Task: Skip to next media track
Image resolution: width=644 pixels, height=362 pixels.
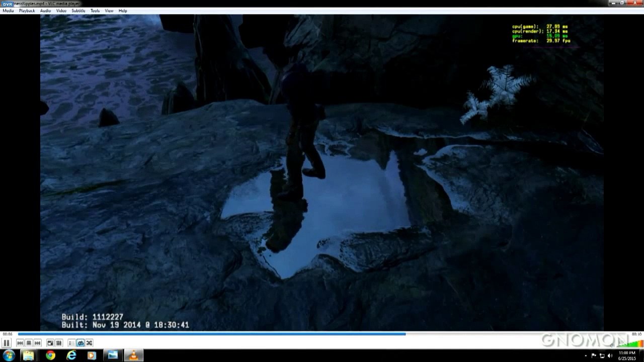Action: click(37, 343)
